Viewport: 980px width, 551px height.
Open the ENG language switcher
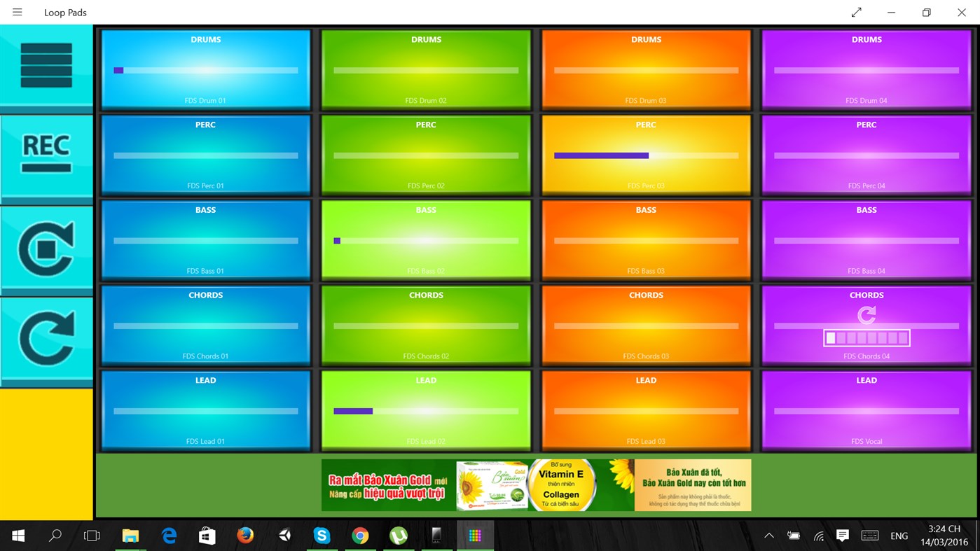pyautogui.click(x=899, y=536)
